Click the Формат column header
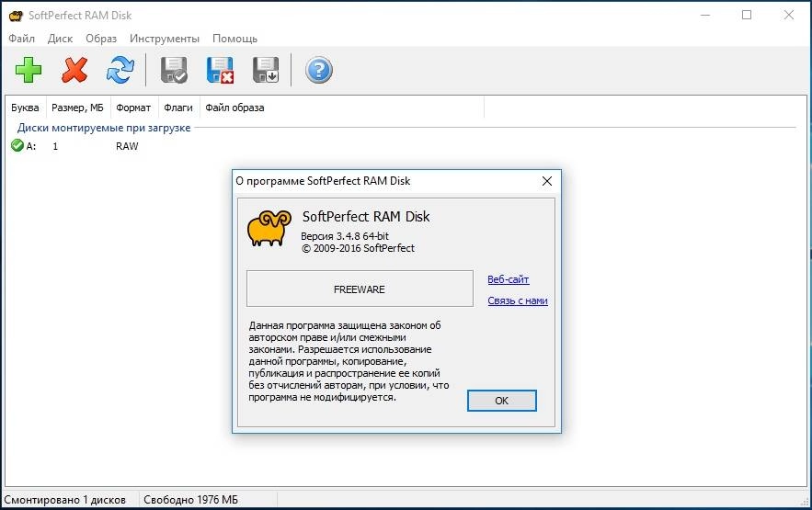812x510 pixels. 133,108
